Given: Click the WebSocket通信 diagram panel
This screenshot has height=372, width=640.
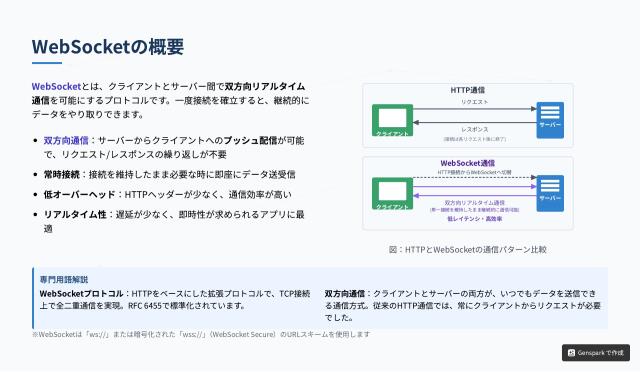Looking at the screenshot, I should (x=468, y=193).
